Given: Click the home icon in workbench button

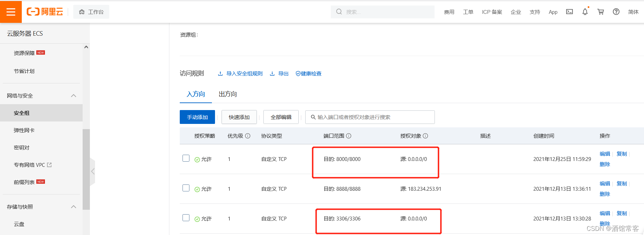Looking at the screenshot, I should pos(82,12).
